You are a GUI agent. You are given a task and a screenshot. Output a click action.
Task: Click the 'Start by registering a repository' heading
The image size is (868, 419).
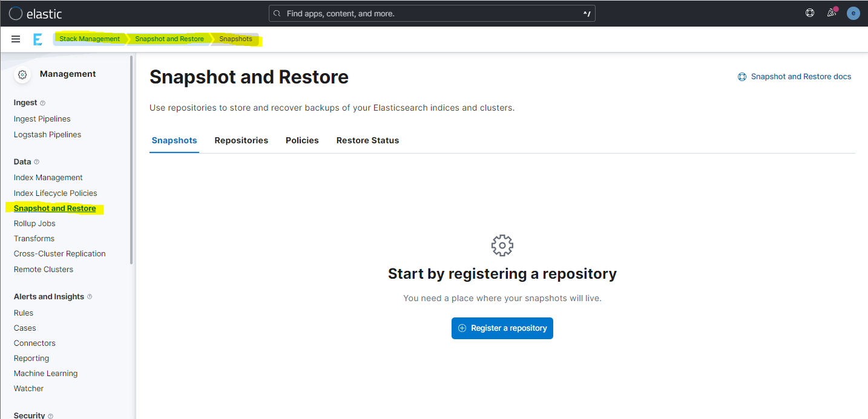pos(502,274)
